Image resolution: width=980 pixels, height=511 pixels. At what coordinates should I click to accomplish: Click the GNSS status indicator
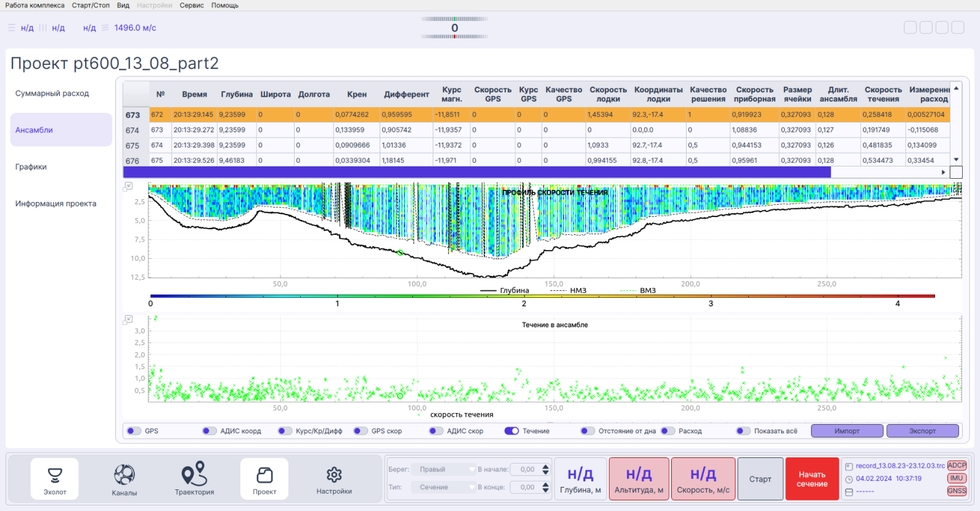[957, 491]
